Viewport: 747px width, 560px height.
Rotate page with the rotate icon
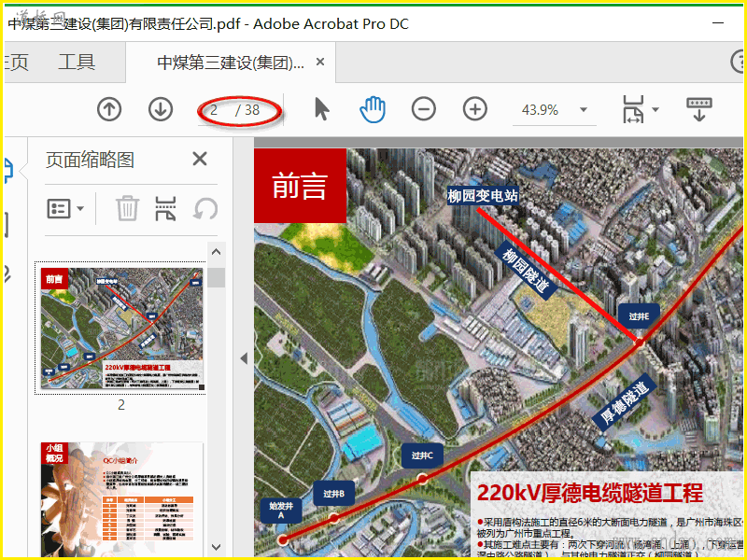click(205, 208)
